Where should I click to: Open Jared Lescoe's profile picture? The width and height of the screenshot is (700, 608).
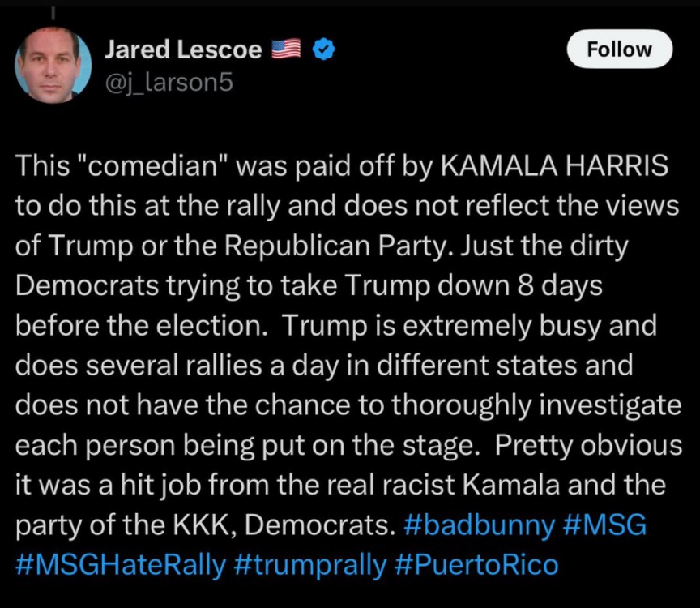(53, 66)
